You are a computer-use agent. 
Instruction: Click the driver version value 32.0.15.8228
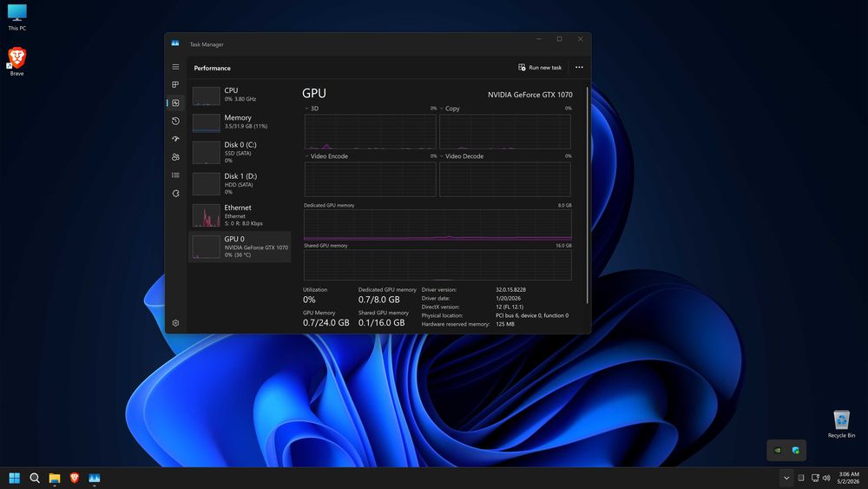[x=510, y=289]
